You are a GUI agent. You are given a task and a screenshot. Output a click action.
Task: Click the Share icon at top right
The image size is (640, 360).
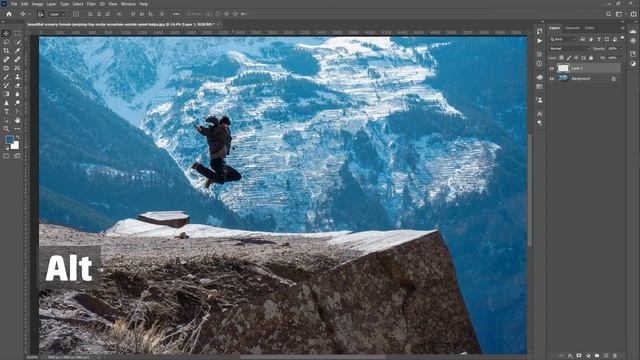pyautogui.click(x=633, y=14)
